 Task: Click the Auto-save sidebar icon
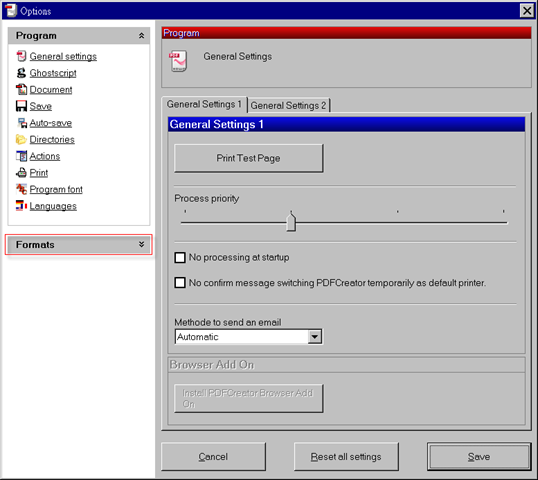(x=21, y=122)
